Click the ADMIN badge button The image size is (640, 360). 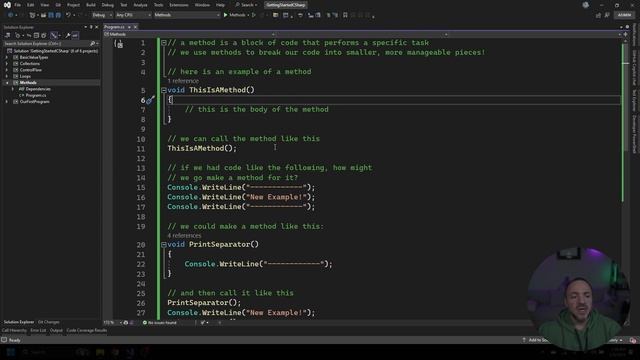624,15
